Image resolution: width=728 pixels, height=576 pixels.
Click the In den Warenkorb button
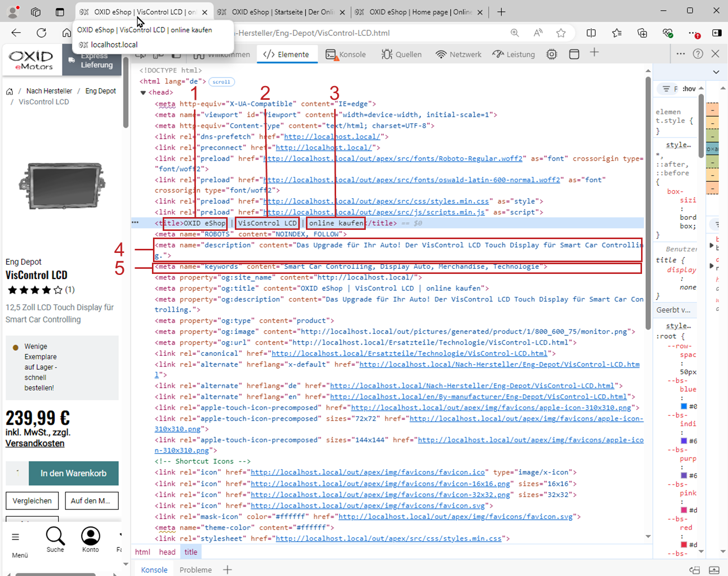point(74,473)
